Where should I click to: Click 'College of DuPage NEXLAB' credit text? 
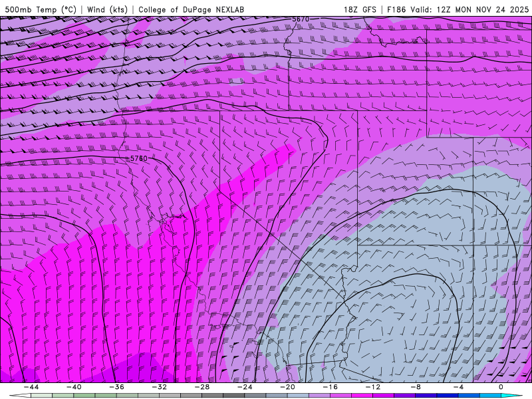tap(191, 9)
